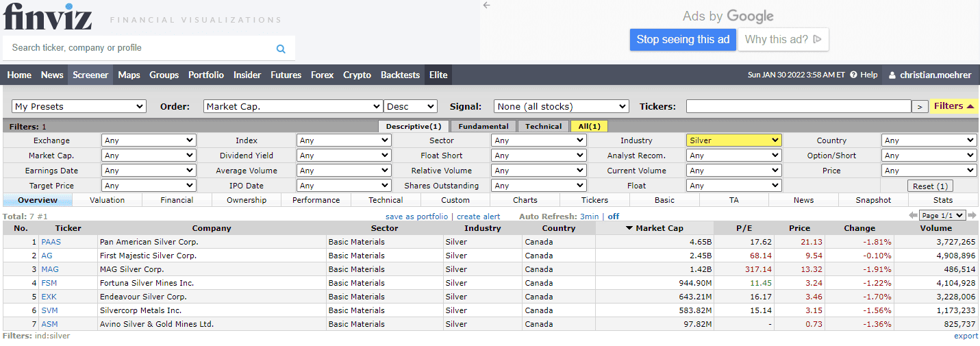Set auto refresh to 3min
Screen dimensions: 980x346
pos(589,217)
